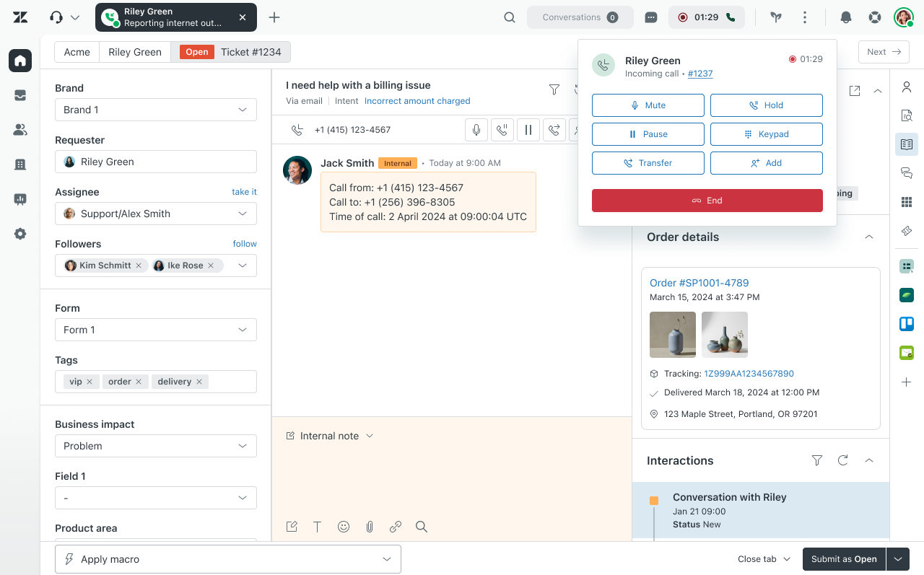
Task: Open the Apply macro field
Action: click(228, 558)
